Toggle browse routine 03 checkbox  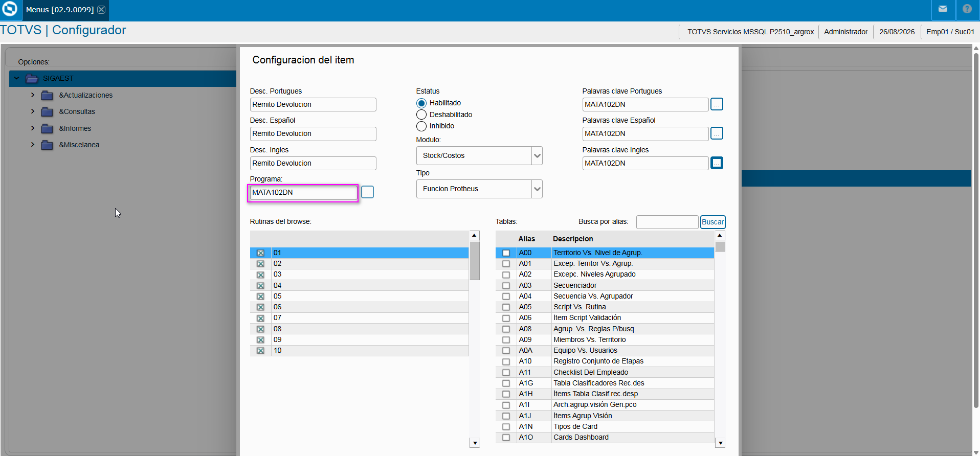(260, 275)
